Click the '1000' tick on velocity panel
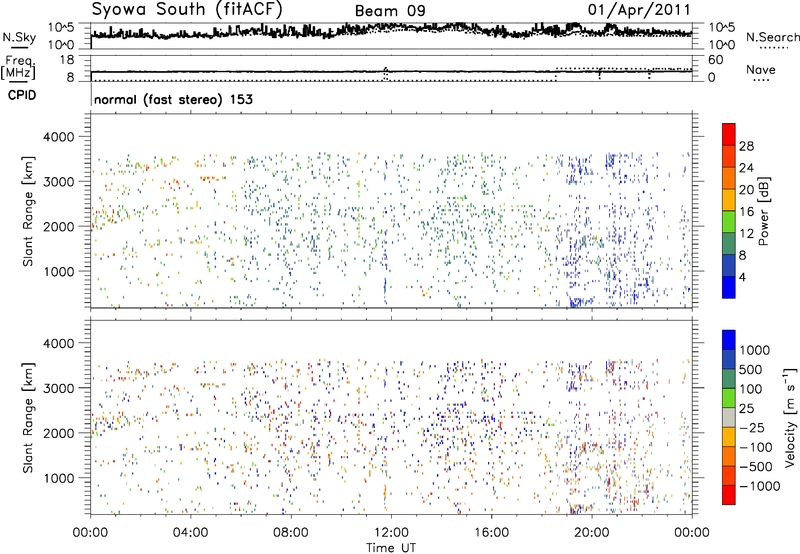This screenshot has width=800, height=554. [x=58, y=478]
